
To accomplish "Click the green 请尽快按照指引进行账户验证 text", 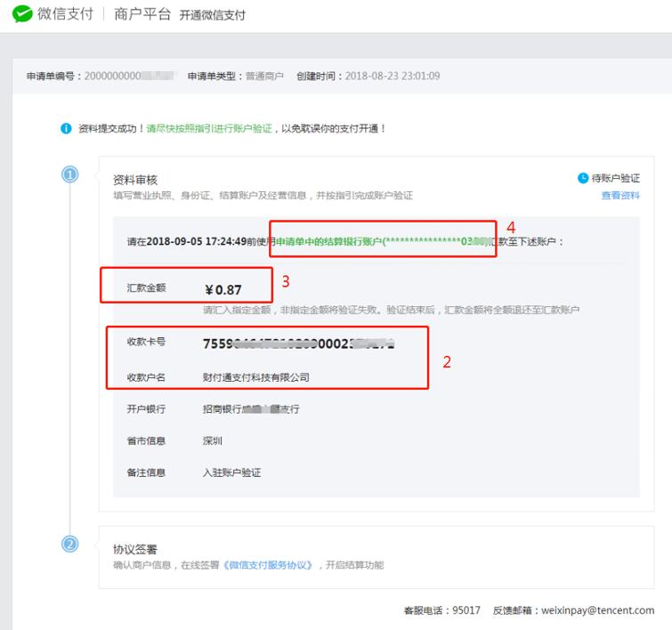I will (x=209, y=128).
